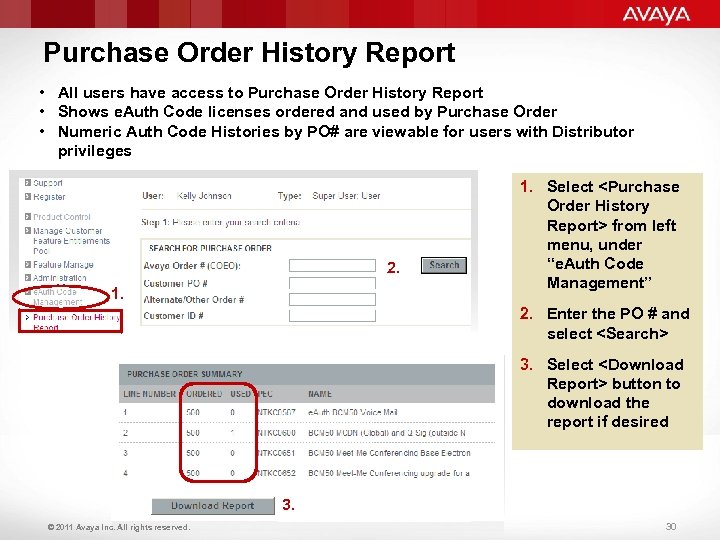Click BCM50 Meet Me Conferencing Base cell

pyautogui.click(x=389, y=453)
